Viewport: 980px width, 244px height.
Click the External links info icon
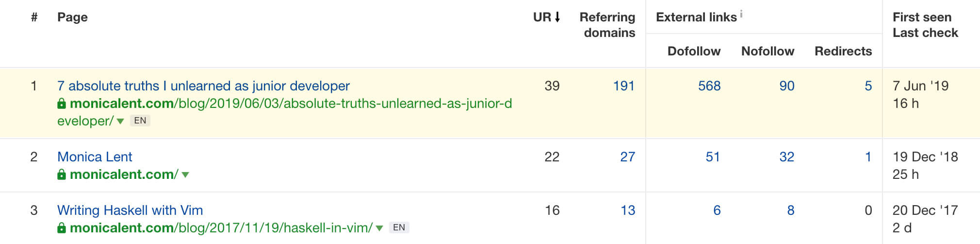click(x=741, y=14)
